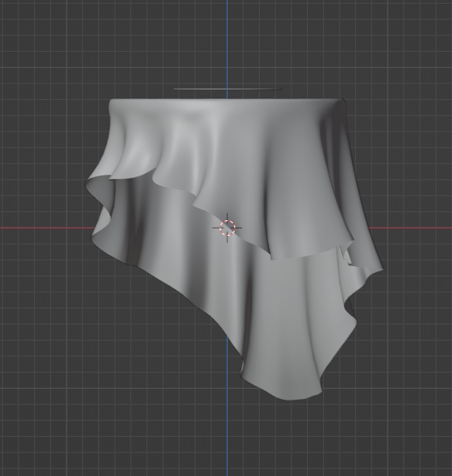Select the thin flat disc above the cloth
Image resolution: width=452 pixels, height=476 pixels.
tap(227, 89)
